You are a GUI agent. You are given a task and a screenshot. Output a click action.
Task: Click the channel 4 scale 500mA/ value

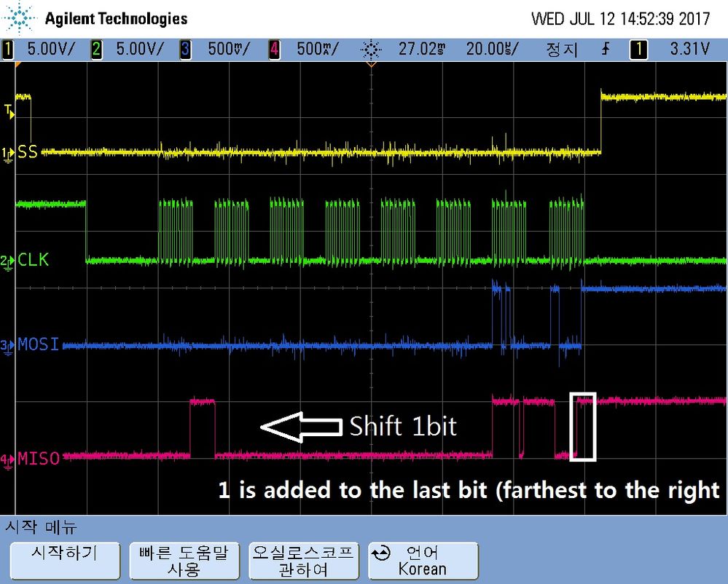coord(318,49)
